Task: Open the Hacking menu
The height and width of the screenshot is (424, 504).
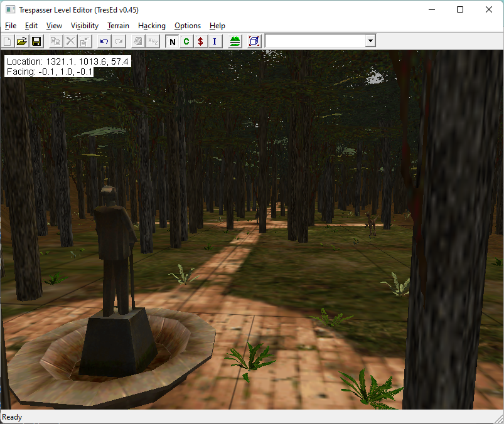Action: tap(152, 26)
